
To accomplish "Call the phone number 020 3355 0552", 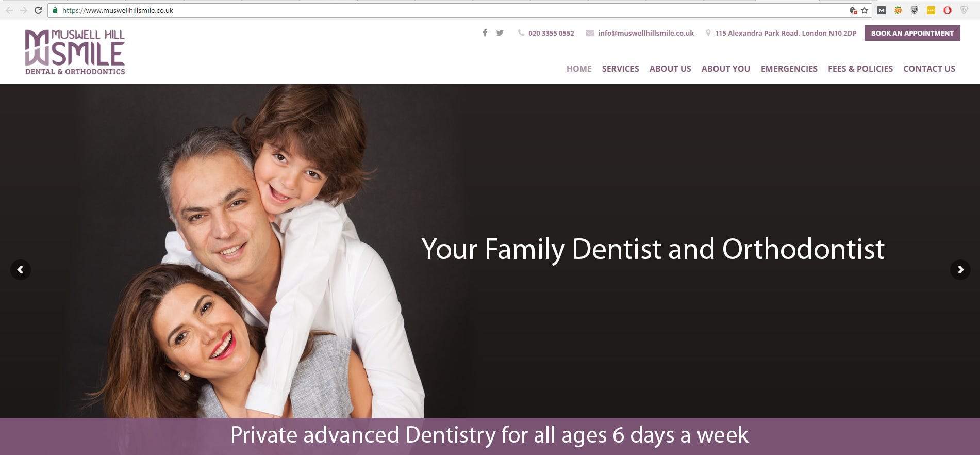I will click(x=551, y=33).
